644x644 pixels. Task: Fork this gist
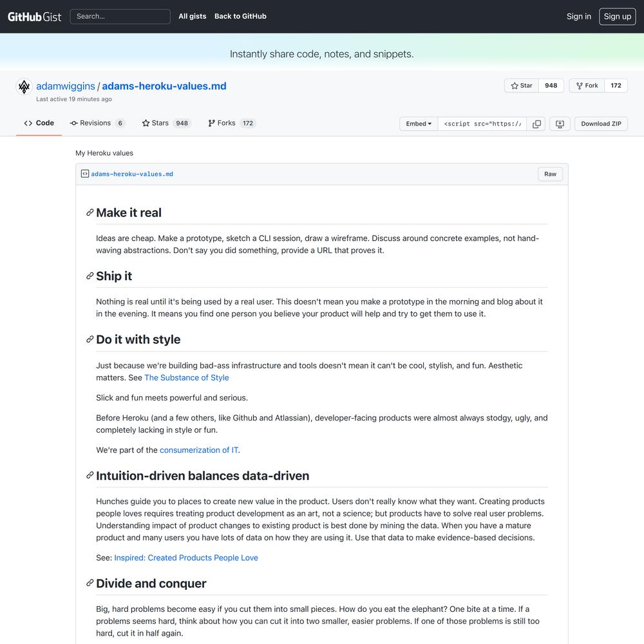coord(587,86)
